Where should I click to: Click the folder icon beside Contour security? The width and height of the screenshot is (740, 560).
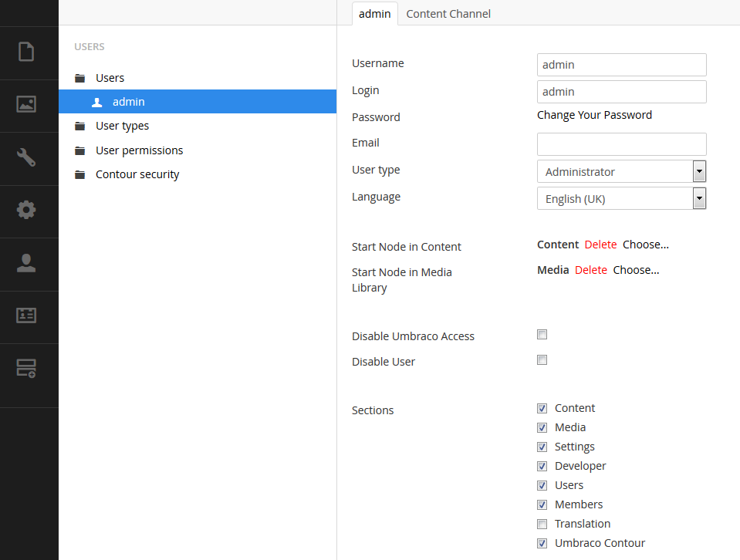(80, 175)
